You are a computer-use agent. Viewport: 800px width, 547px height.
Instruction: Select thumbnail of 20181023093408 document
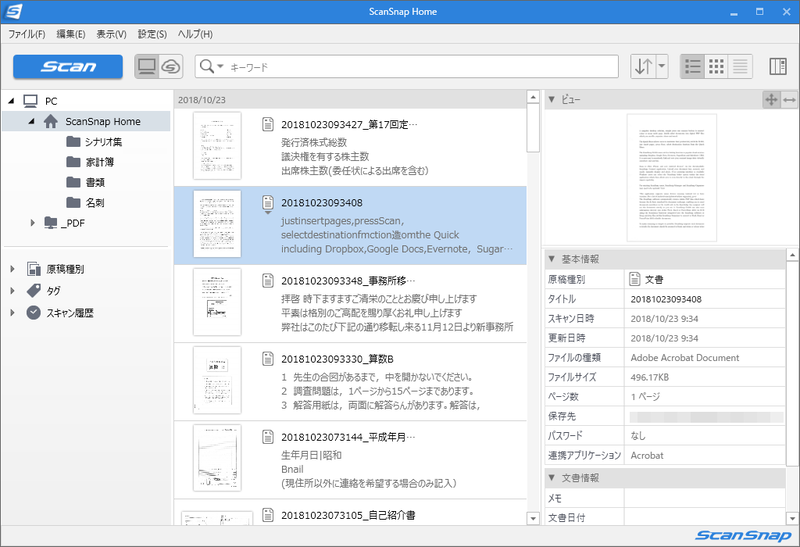pos(217,224)
